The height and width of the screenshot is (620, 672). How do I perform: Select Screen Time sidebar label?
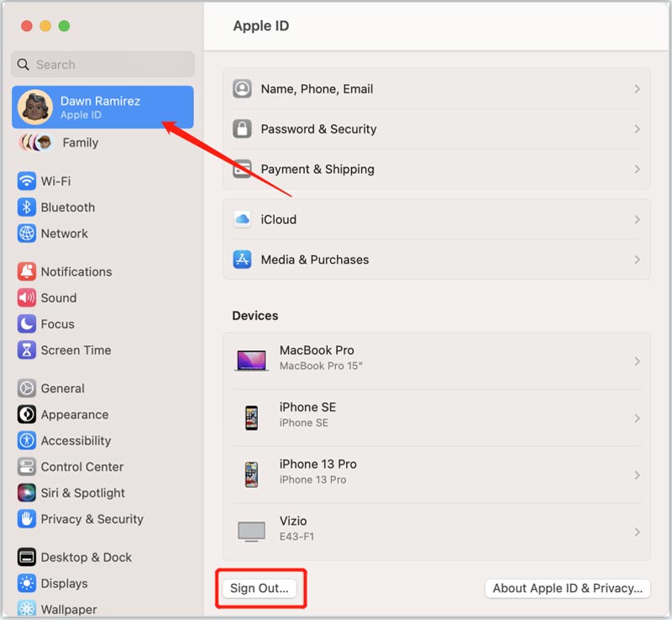(x=76, y=349)
